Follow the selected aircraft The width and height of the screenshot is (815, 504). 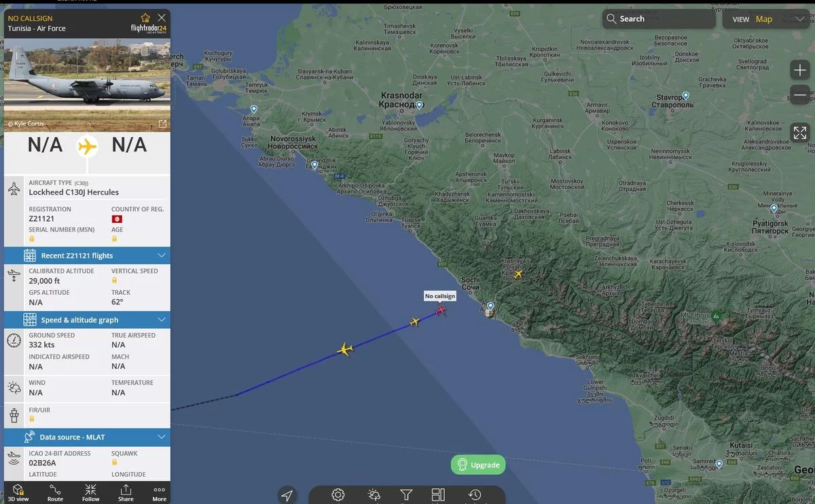point(90,492)
